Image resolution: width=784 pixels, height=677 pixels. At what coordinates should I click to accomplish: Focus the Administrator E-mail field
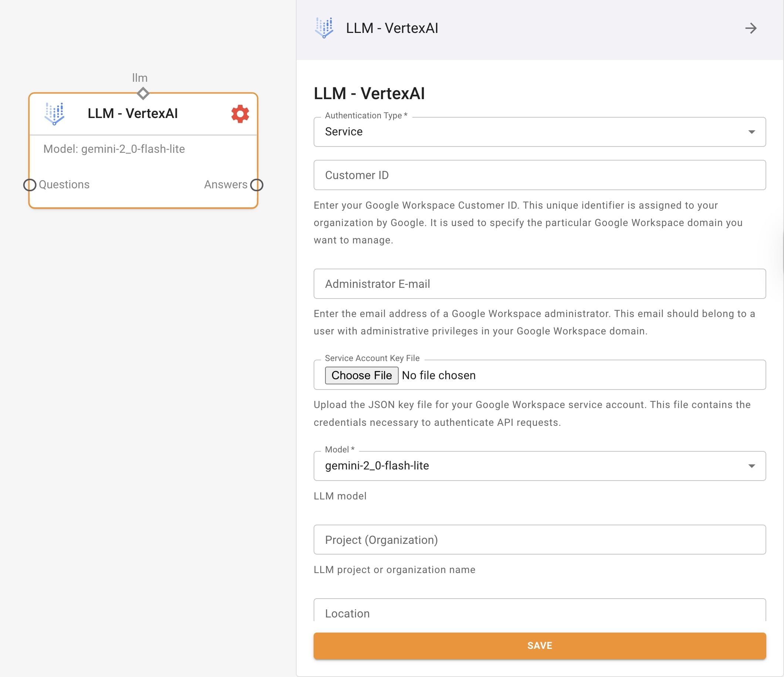click(539, 284)
